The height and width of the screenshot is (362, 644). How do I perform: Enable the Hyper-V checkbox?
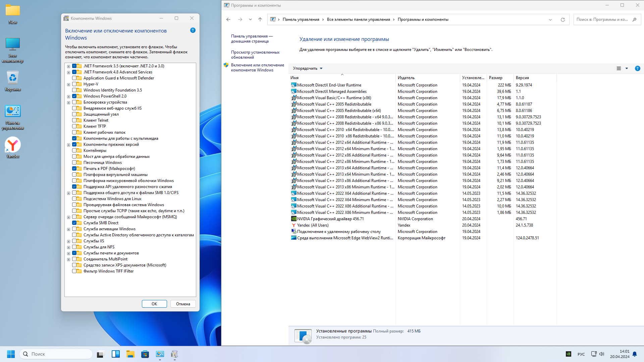pyautogui.click(x=74, y=84)
